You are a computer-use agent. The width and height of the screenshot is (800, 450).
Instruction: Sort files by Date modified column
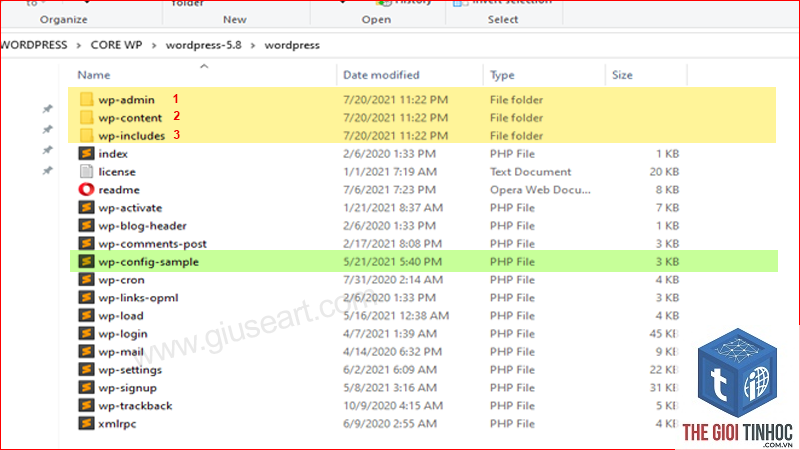point(381,75)
